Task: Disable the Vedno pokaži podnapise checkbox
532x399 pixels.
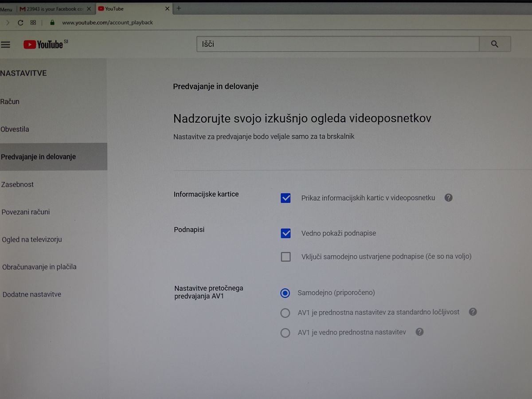Action: pos(286,233)
